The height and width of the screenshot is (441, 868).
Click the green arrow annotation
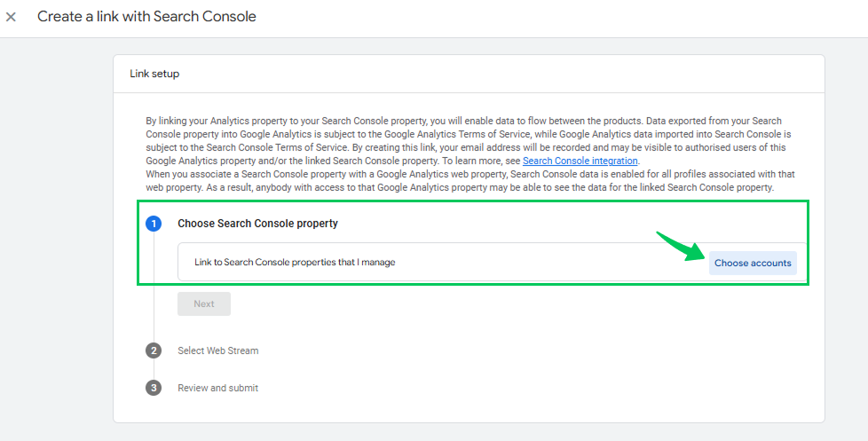tap(682, 246)
